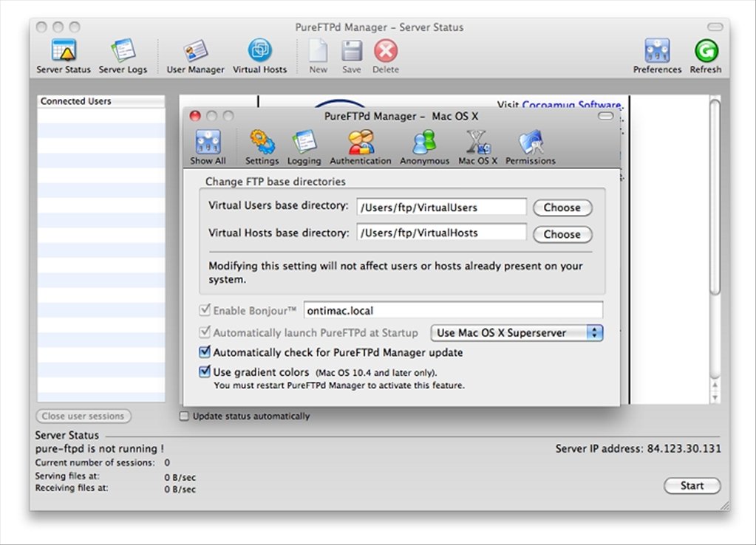756x545 pixels.
Task: Open the Virtual Hosts section
Action: (x=260, y=56)
